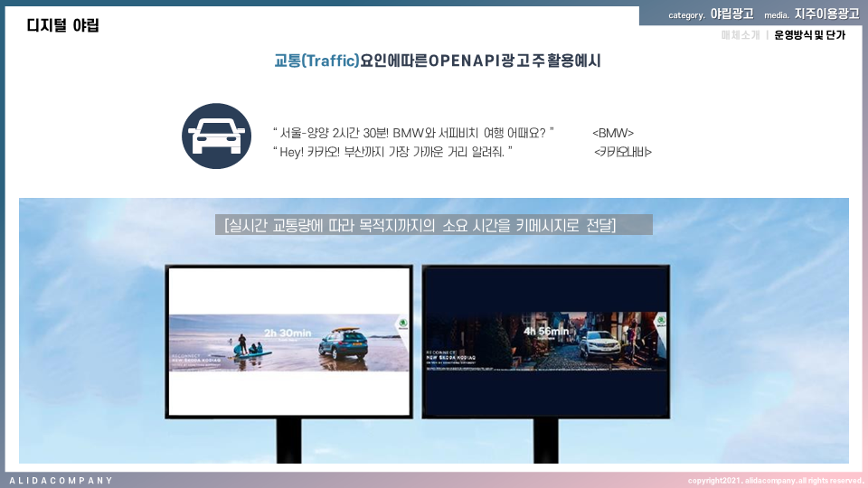Click the Skoda logo on the left billboard
868x488 pixels.
(401, 324)
